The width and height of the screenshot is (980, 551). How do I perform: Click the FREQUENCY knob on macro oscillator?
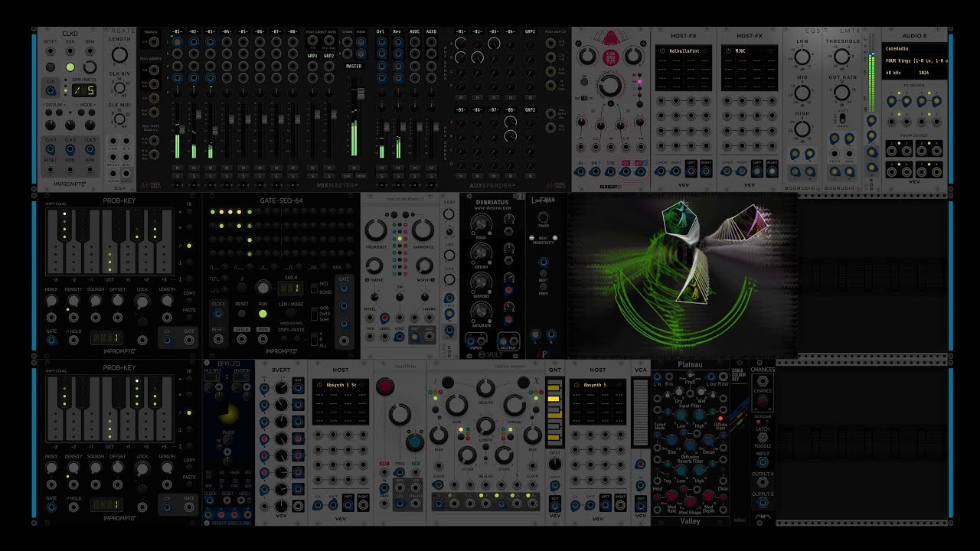pos(377,230)
